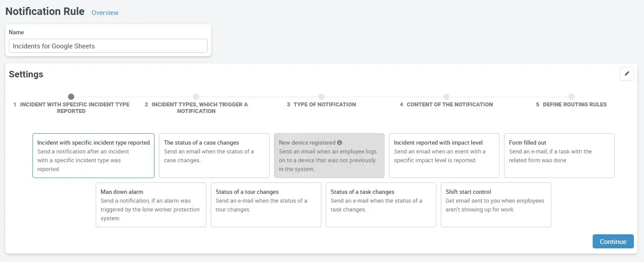This screenshot has height=262, width=644.
Task: Choose the Shift start control trigger
Action: point(496,205)
